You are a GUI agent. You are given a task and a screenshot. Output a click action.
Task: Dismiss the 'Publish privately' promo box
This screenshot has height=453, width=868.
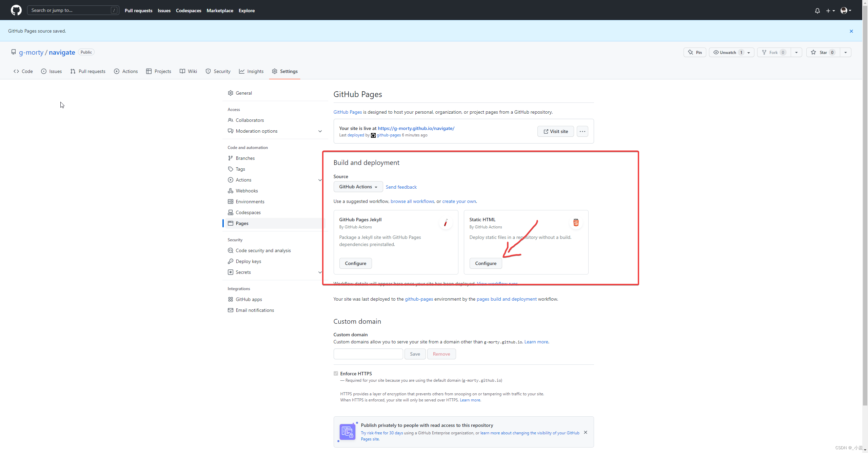tap(586, 432)
